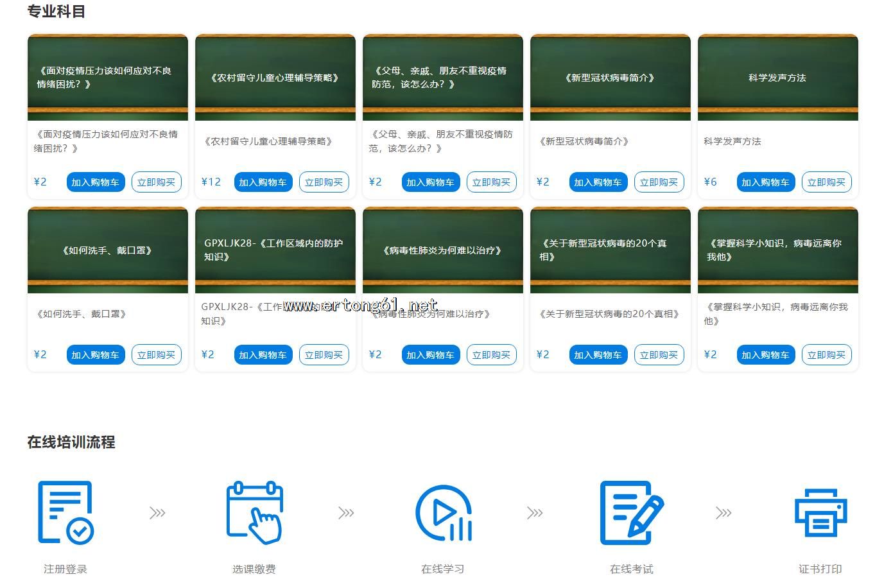Click the 注册登录 document checkmark icon
The image size is (875, 588).
(65, 512)
